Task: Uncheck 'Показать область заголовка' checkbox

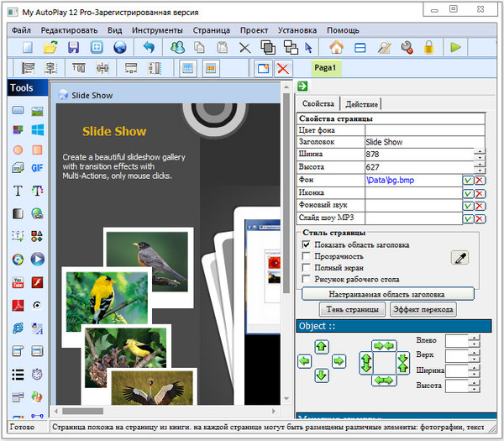Action: pyautogui.click(x=307, y=244)
